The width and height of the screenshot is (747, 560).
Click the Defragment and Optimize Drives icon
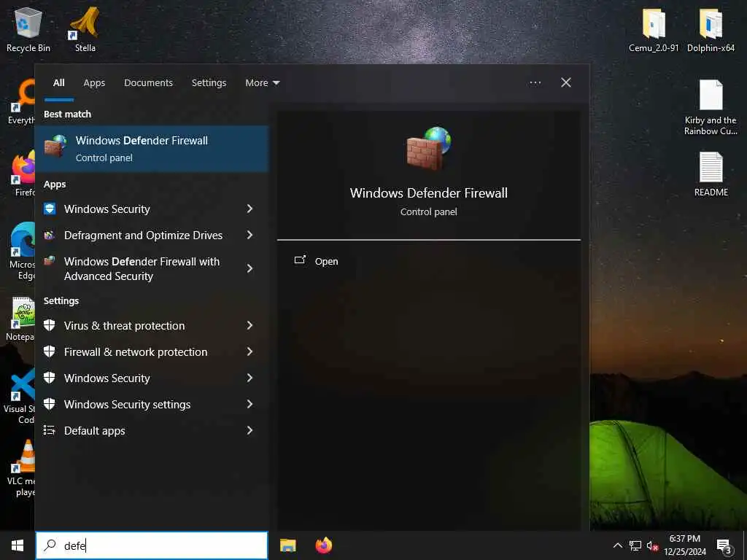coord(50,235)
